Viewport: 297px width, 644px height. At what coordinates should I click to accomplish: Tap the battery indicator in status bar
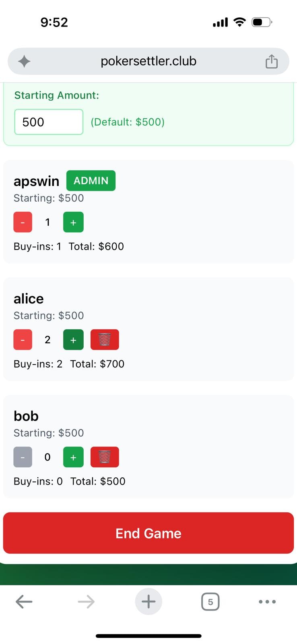pos(262,22)
